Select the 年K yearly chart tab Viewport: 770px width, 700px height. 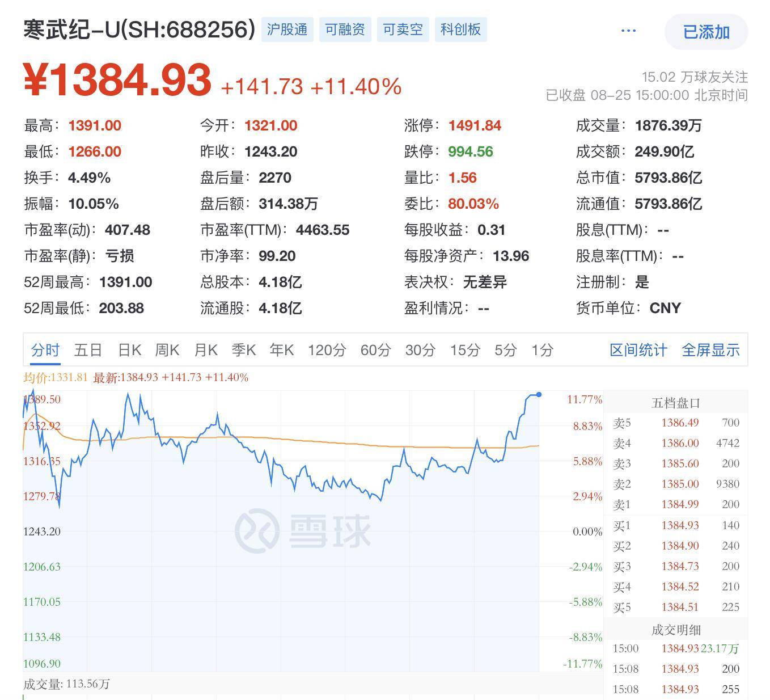tap(281, 350)
